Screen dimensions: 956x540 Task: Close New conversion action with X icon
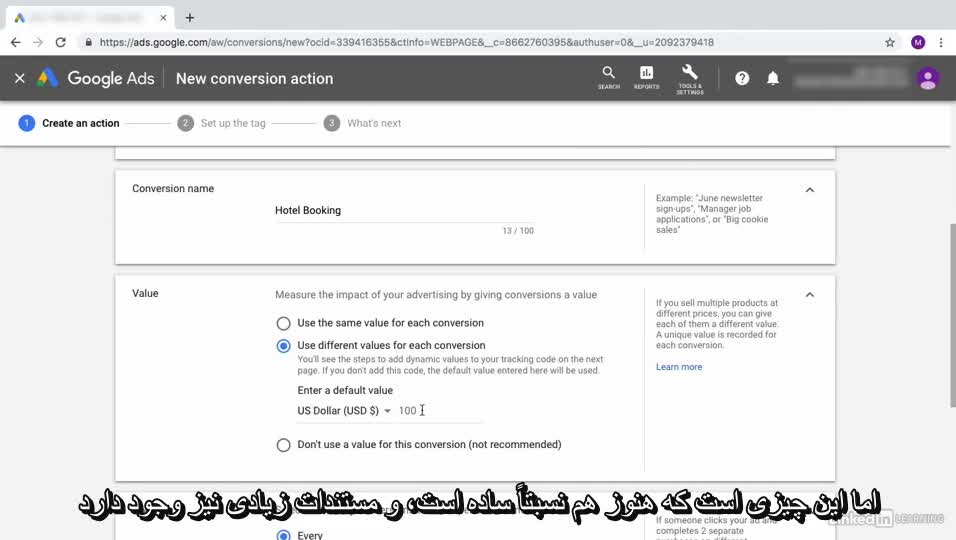(x=20, y=78)
